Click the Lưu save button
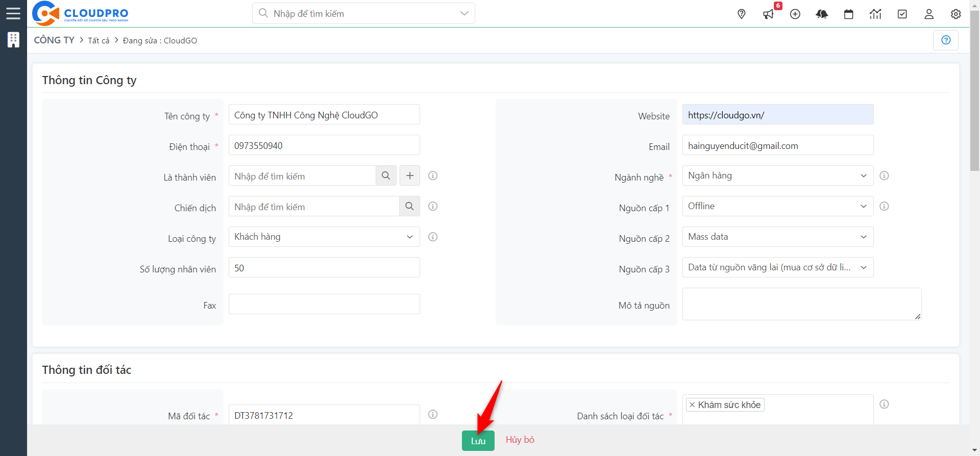The height and width of the screenshot is (456, 980). [478, 441]
